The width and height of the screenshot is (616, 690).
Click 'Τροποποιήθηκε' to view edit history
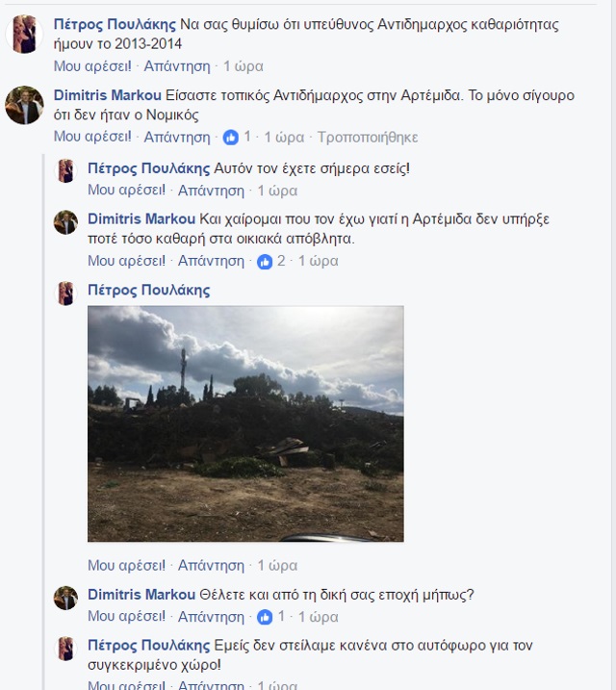pyautogui.click(x=367, y=138)
